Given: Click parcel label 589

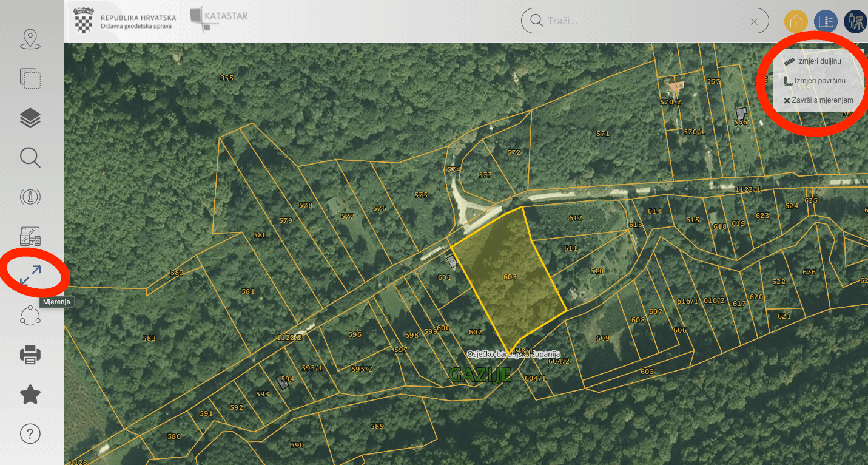Looking at the screenshot, I should coord(377,426).
